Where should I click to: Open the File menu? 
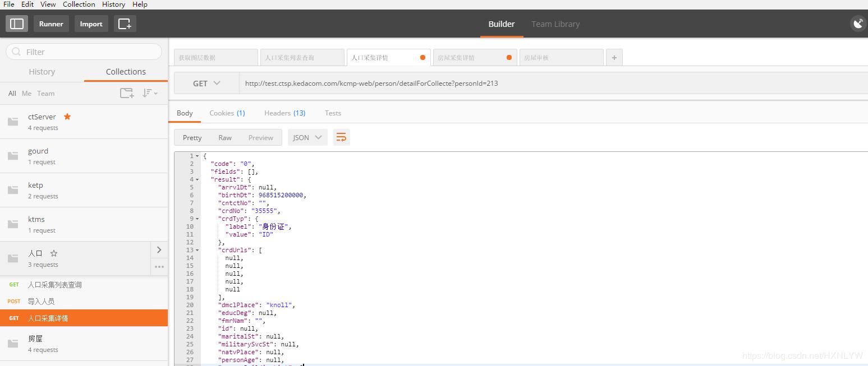click(9, 4)
